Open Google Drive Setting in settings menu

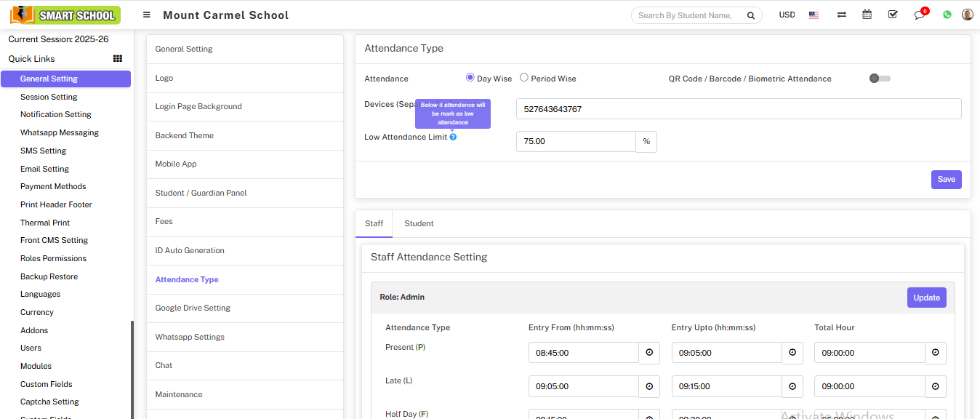[193, 308]
